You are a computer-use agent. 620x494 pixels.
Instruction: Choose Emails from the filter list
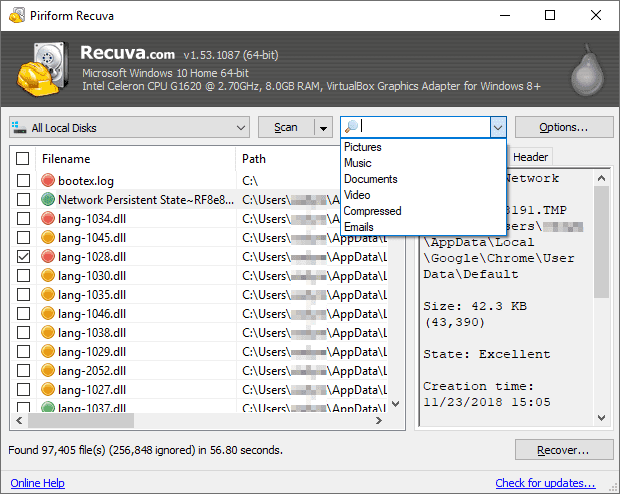(x=423, y=227)
